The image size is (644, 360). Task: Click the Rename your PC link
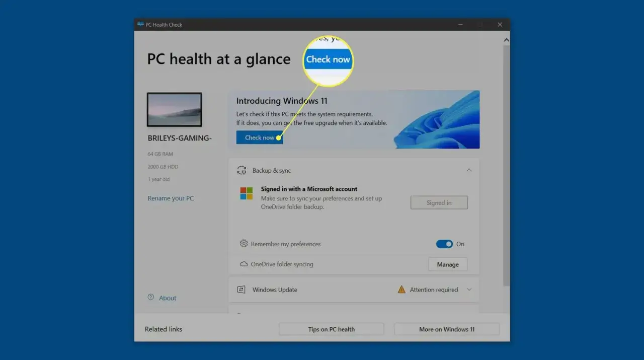click(171, 198)
